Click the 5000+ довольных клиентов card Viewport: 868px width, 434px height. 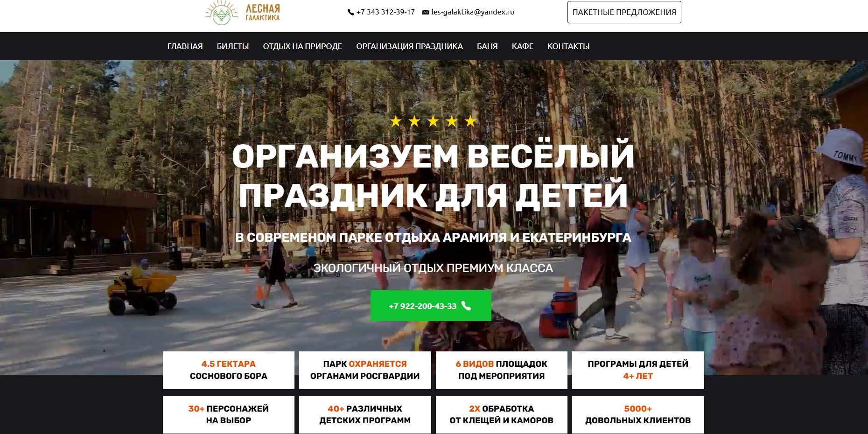(638, 414)
